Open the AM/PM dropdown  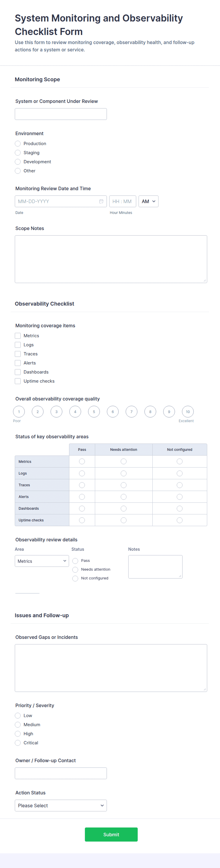click(x=148, y=201)
